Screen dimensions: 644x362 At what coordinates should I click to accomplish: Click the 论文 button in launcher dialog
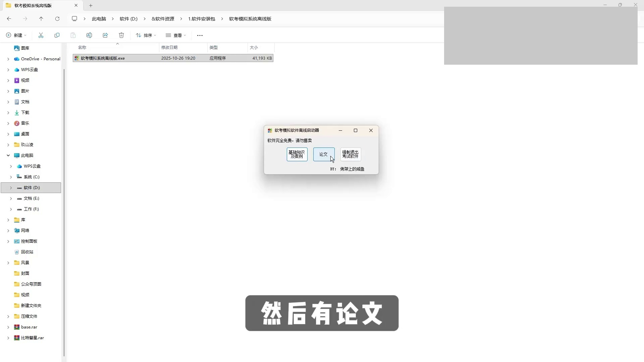[x=323, y=154]
